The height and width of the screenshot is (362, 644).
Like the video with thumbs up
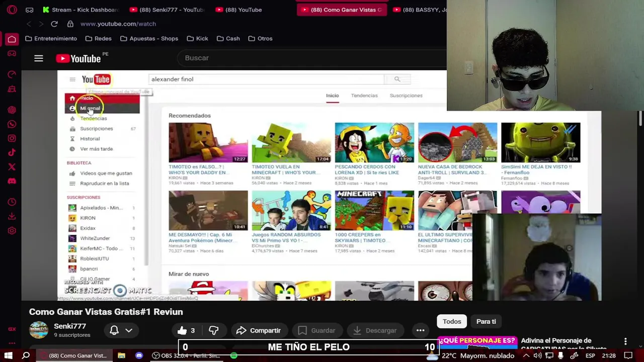click(186, 330)
